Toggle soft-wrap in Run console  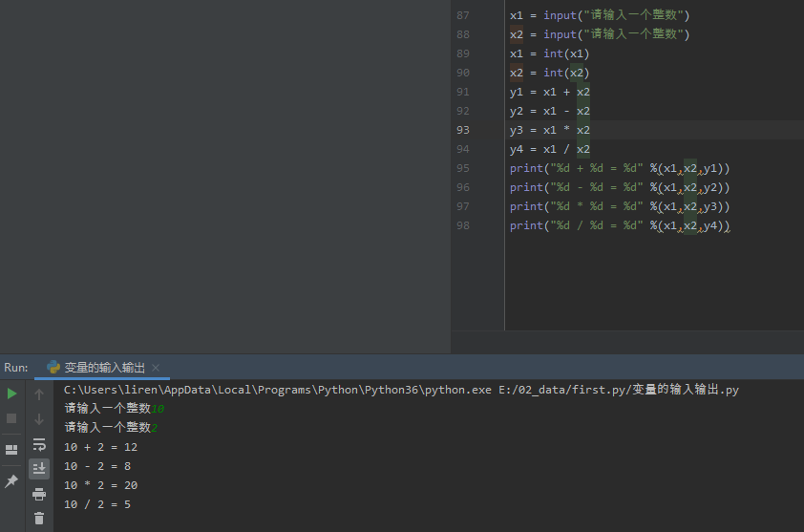pyautogui.click(x=39, y=444)
